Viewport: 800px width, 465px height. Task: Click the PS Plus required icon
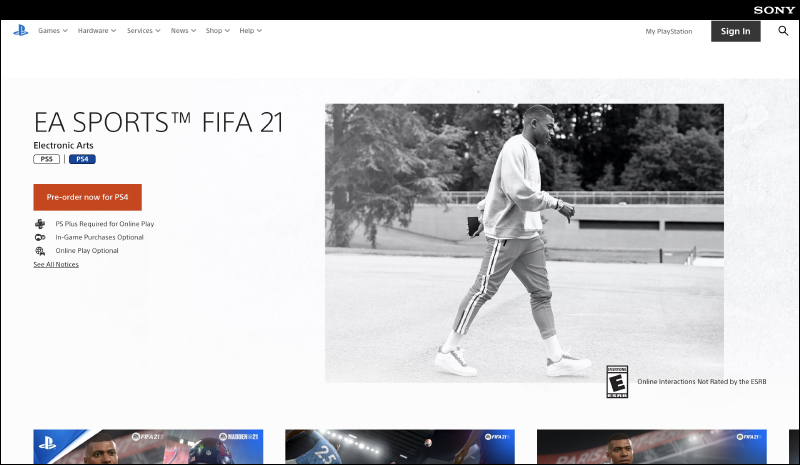pos(40,224)
